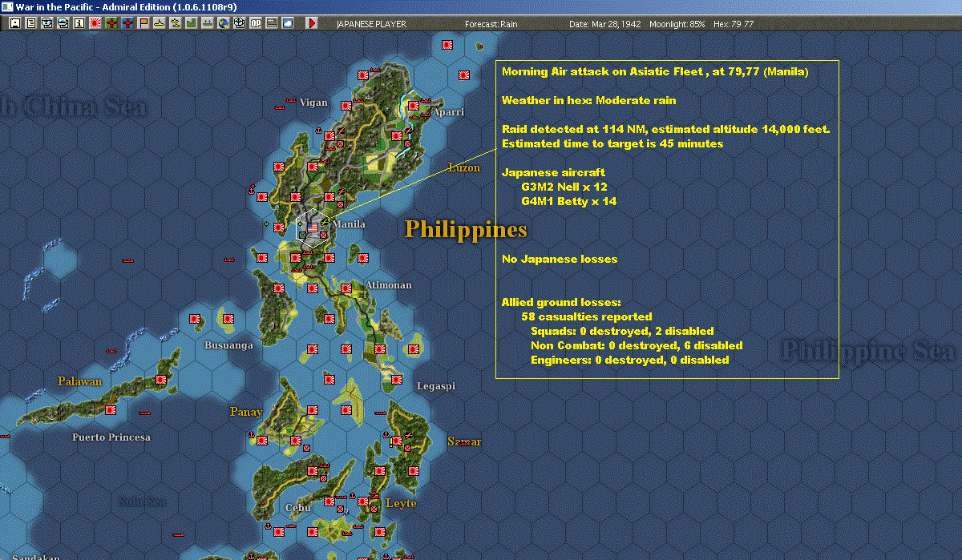Click the brick pattern toolbar icon
Screen dimensions: 962x560
click(272, 23)
